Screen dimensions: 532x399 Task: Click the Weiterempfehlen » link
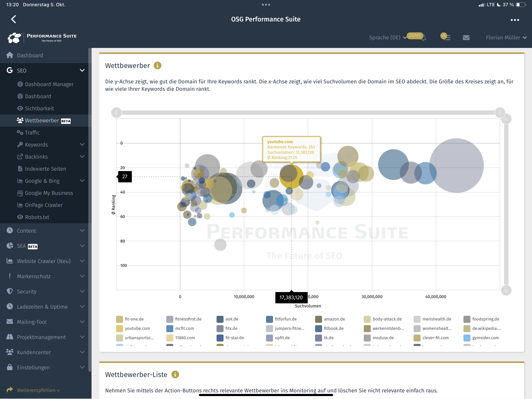[x=38, y=390]
